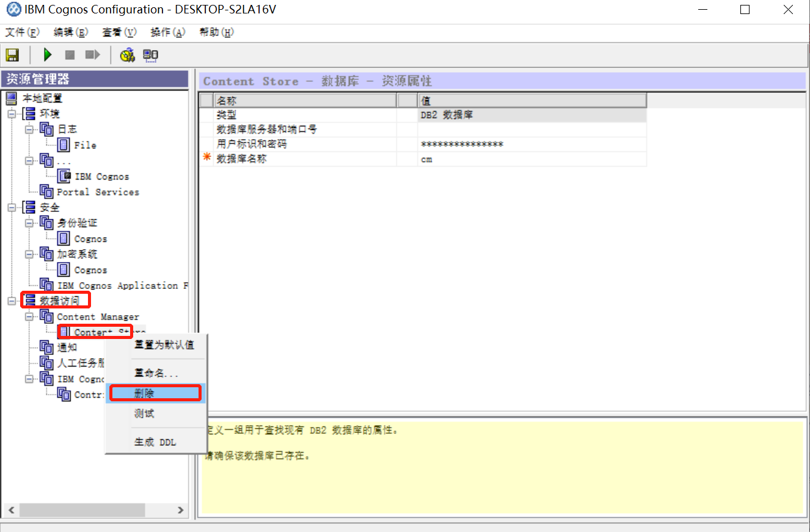Choose 重命名... in the context menu
The height and width of the screenshot is (532, 810).
pos(156,373)
